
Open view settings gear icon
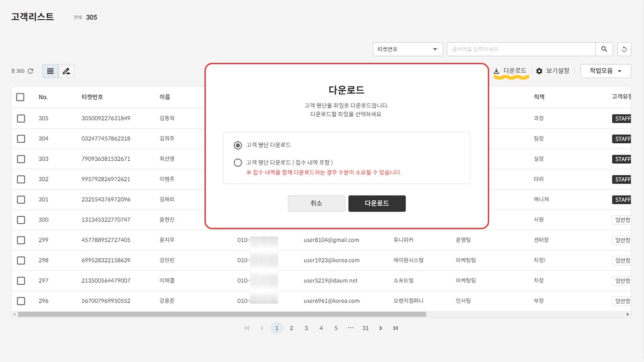tap(539, 71)
